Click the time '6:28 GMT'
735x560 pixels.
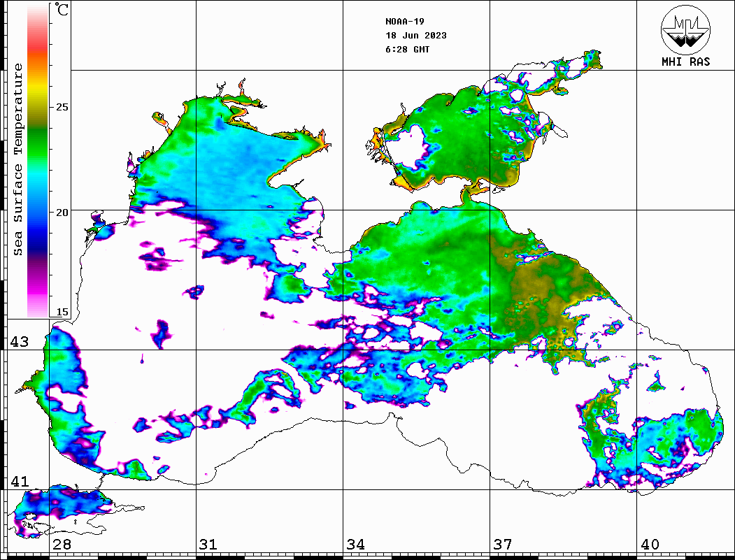pos(407,50)
